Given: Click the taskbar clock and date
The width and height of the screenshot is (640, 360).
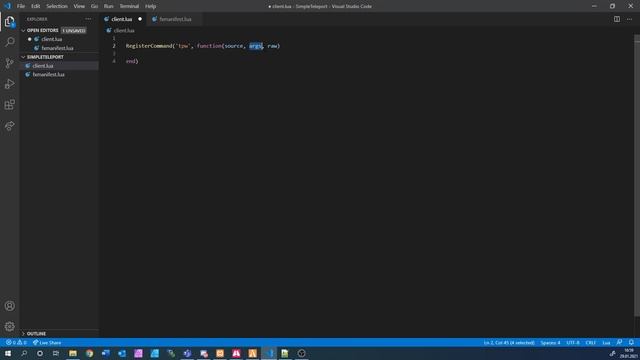Looking at the screenshot, I should pyautogui.click(x=629, y=353).
